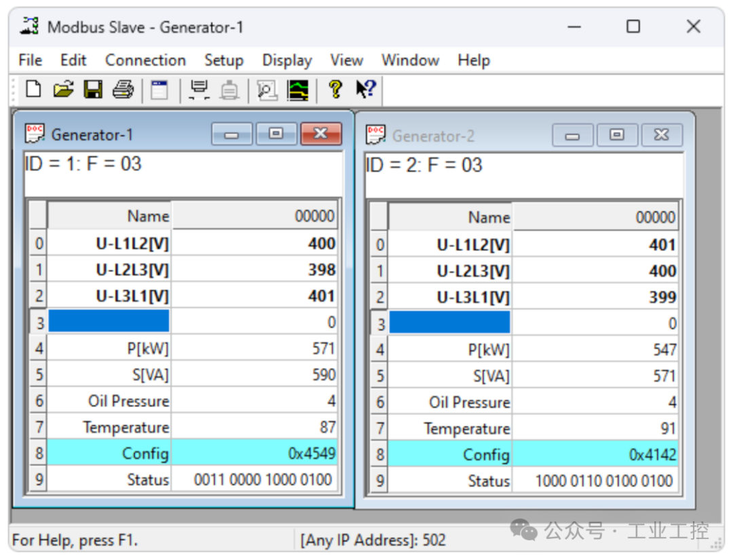
Task: Click the ID = 2: F = 03 text
Action: (x=424, y=165)
